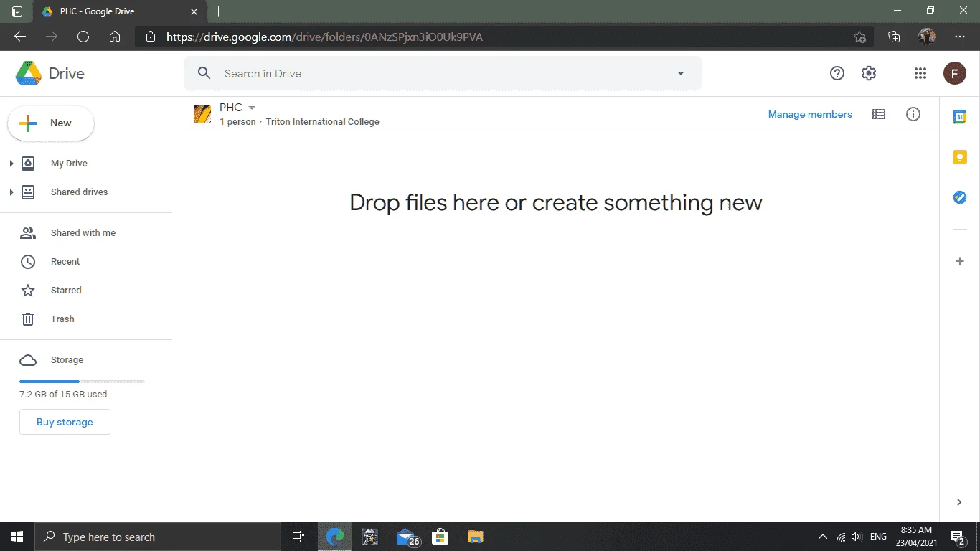Image resolution: width=980 pixels, height=551 pixels.
Task: Open Google Keep side panel icon
Action: (959, 157)
